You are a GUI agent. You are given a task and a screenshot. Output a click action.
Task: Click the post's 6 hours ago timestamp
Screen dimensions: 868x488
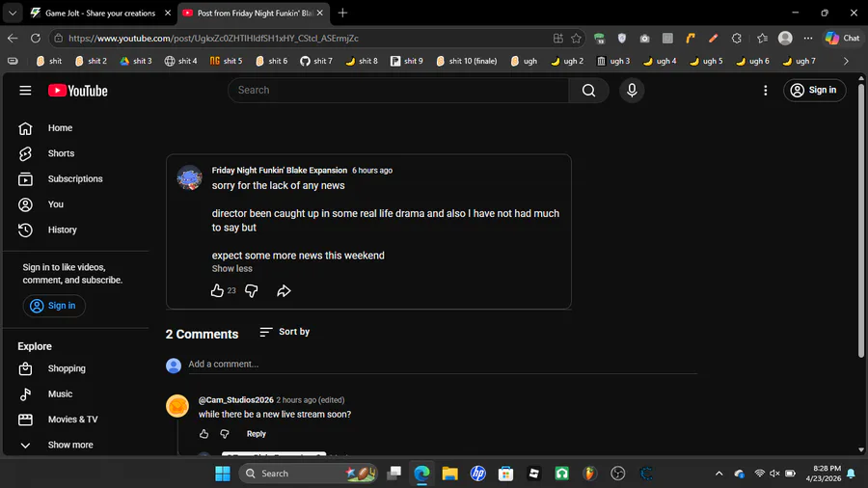(372, 171)
